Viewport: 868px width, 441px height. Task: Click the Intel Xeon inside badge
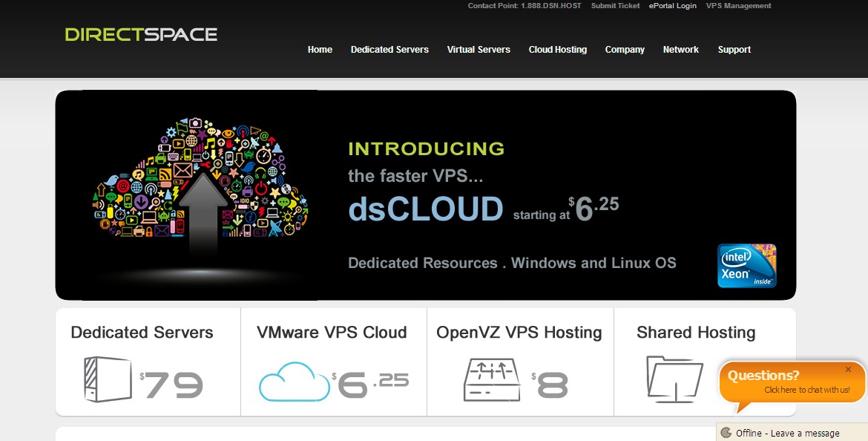point(747,266)
